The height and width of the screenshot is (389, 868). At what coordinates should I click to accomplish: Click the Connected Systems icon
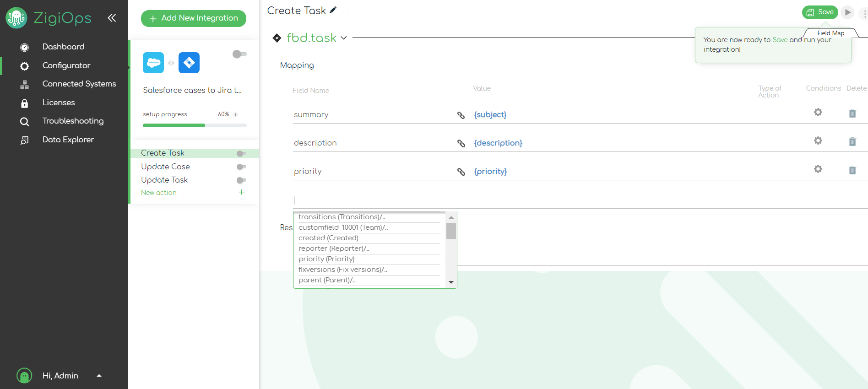tap(25, 85)
